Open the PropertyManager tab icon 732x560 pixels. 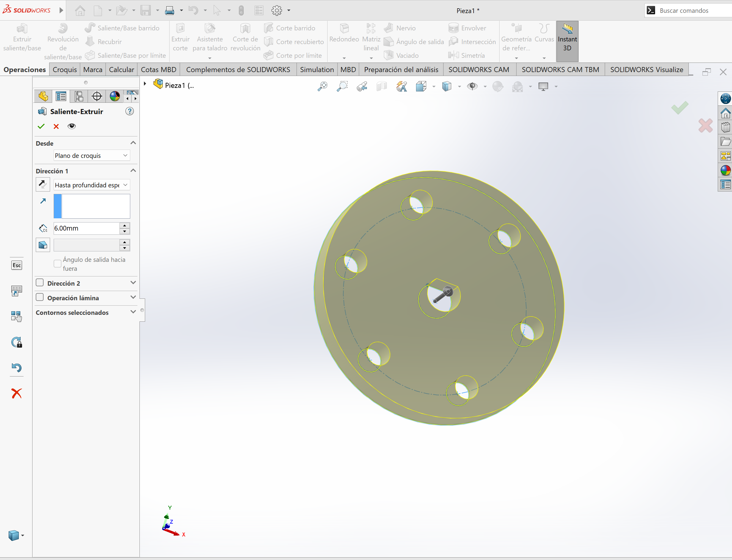point(61,96)
